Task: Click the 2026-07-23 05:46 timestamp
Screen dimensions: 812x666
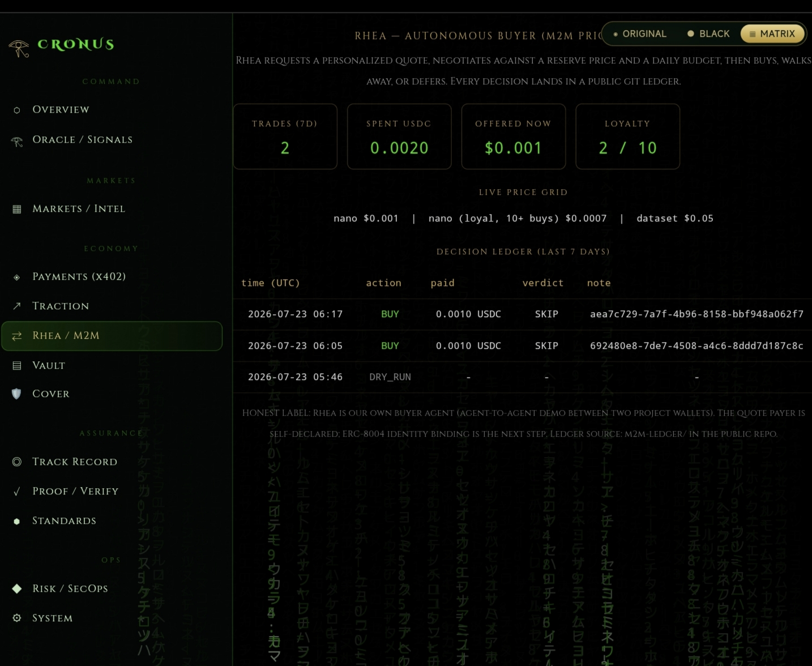Action: click(295, 377)
